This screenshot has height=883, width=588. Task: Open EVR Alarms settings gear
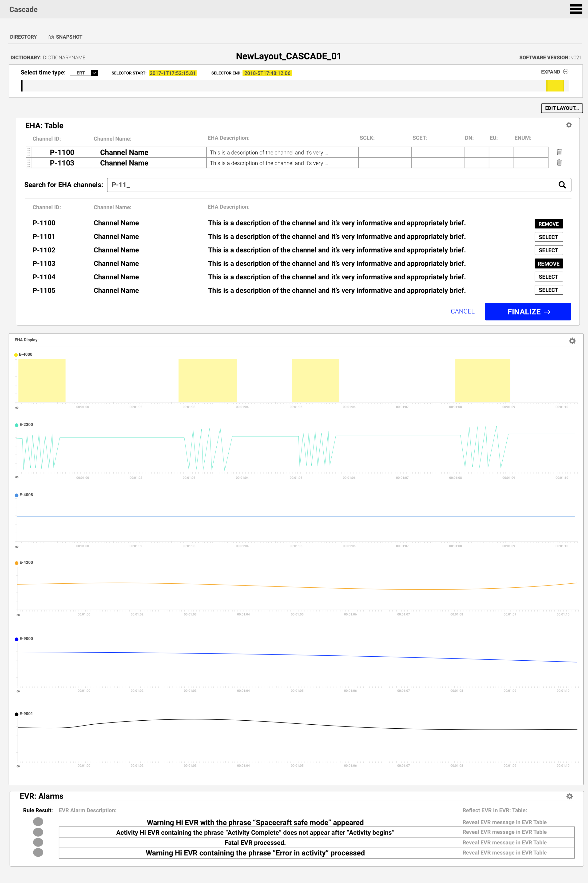569,796
